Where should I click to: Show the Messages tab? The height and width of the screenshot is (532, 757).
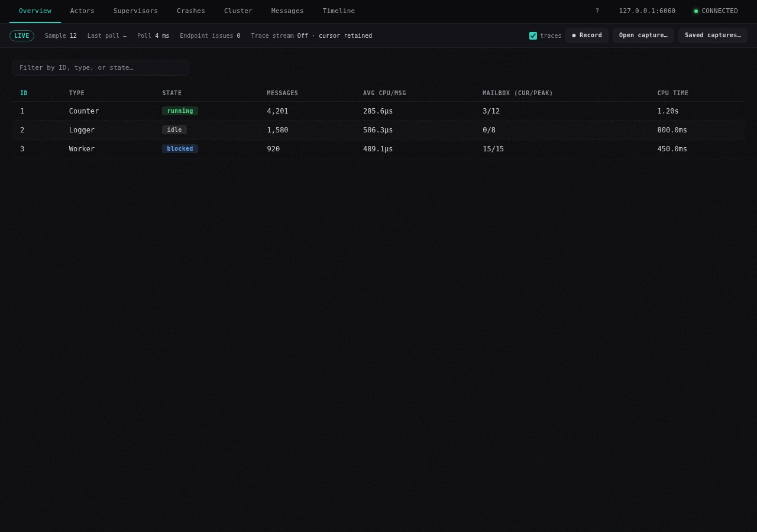[287, 11]
